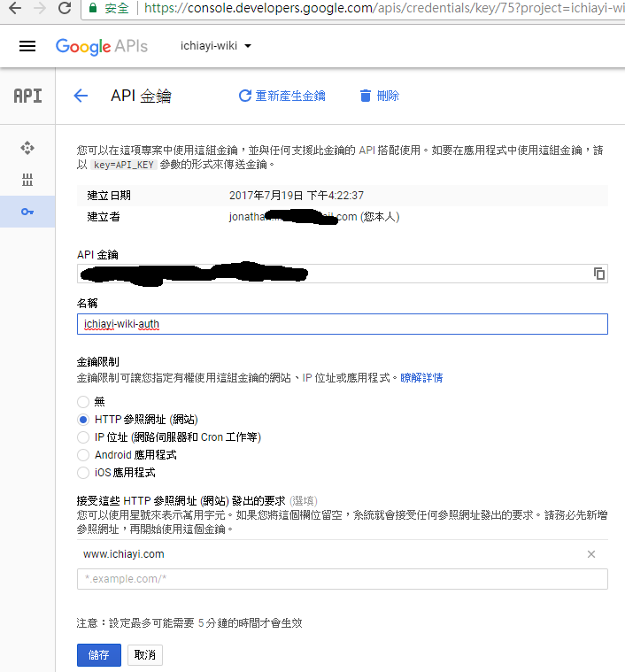Image resolution: width=625 pixels, height=672 pixels.
Task: Remove the www.ichiayi.com referrer with X
Action: pyautogui.click(x=591, y=554)
